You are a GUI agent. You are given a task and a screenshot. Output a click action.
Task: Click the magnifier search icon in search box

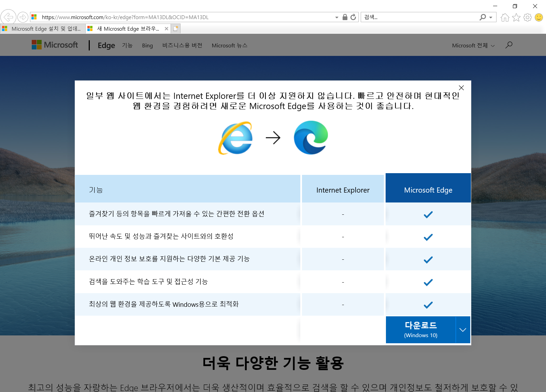point(483,17)
